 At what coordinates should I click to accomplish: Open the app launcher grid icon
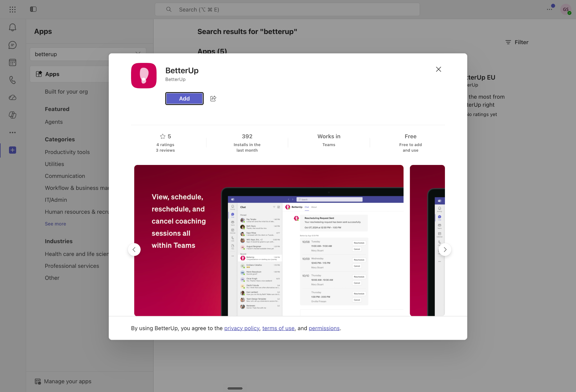point(12,10)
